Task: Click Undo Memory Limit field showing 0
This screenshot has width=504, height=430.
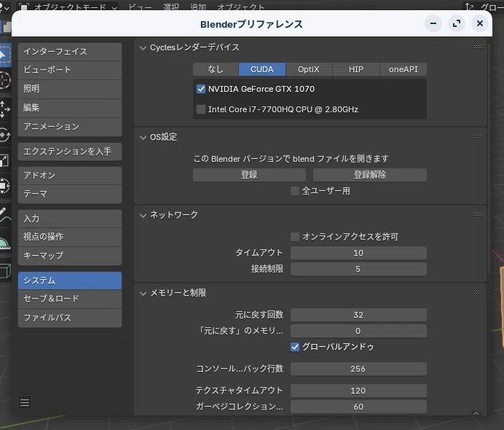Action: point(358,331)
